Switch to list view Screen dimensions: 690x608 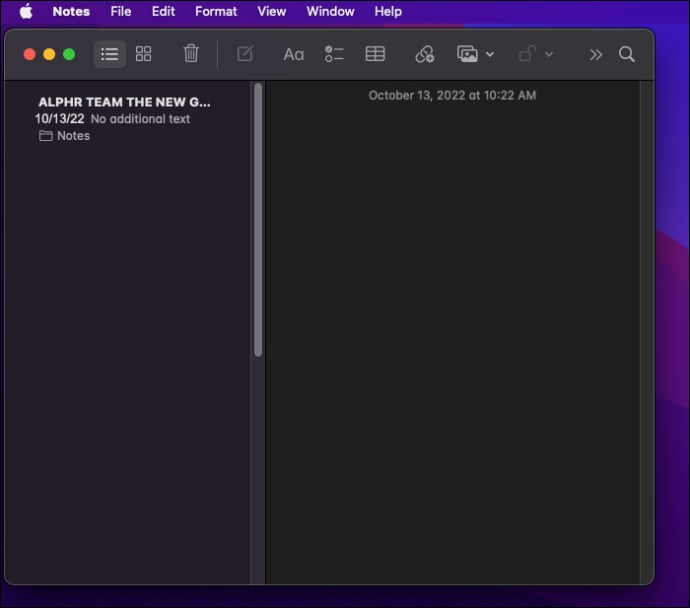coord(110,54)
